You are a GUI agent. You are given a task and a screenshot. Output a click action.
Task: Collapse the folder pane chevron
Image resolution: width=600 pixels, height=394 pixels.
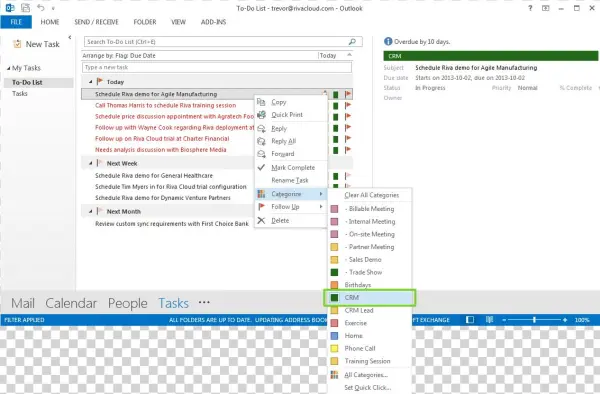tap(70, 37)
